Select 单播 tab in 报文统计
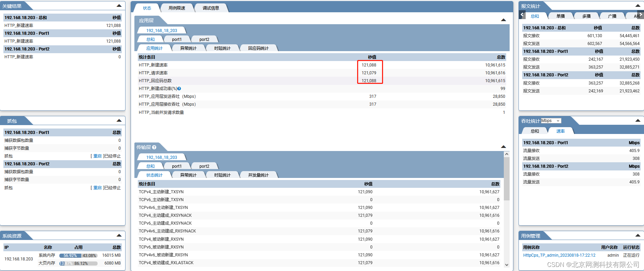This screenshot has height=271, width=644. click(x=560, y=16)
